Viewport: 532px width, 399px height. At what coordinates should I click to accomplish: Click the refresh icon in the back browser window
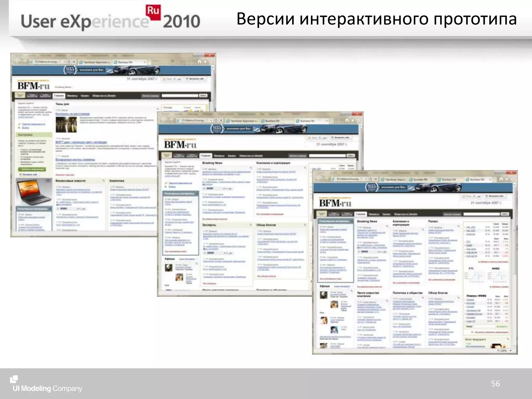(69, 62)
